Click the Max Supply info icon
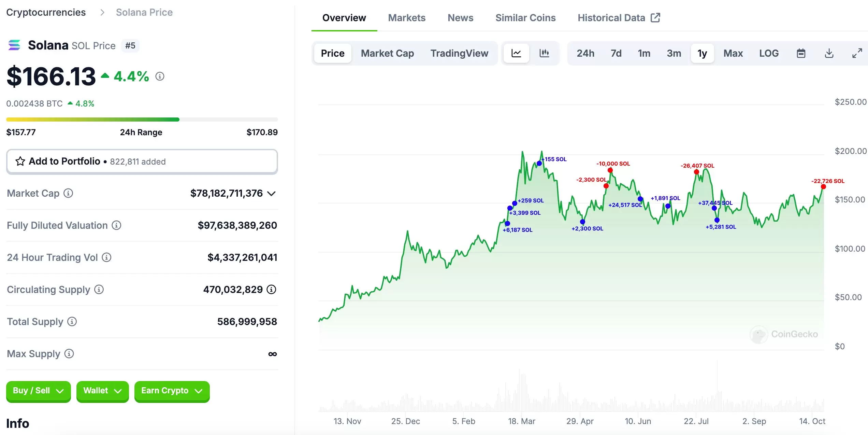868x435 pixels. 69,354
